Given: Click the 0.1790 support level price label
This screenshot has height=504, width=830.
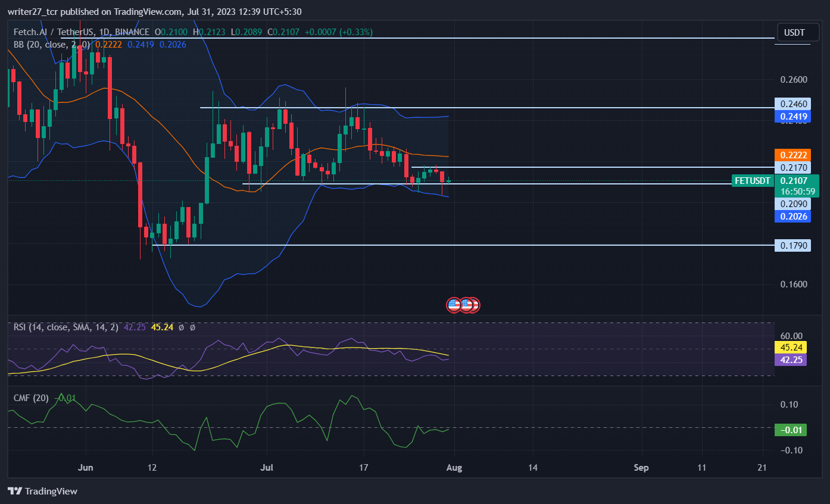Looking at the screenshot, I should (x=792, y=245).
